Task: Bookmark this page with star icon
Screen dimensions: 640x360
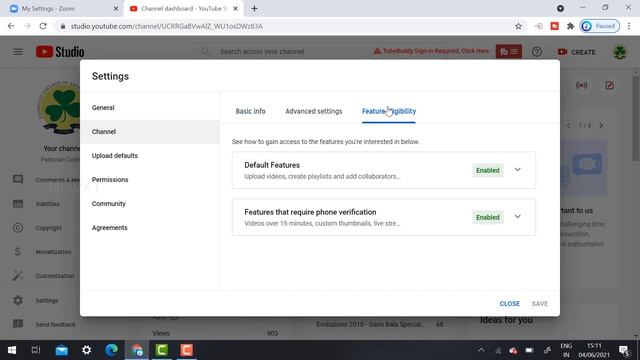Action: [x=518, y=26]
